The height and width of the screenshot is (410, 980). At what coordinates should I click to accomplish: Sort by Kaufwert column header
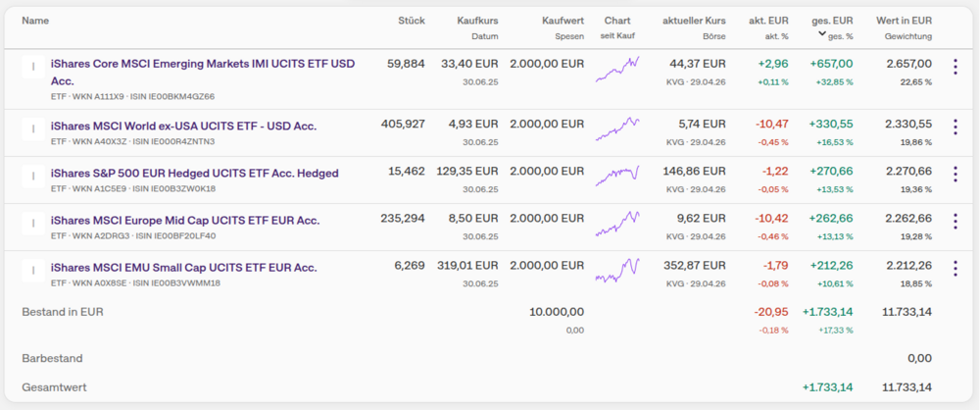coord(563,21)
